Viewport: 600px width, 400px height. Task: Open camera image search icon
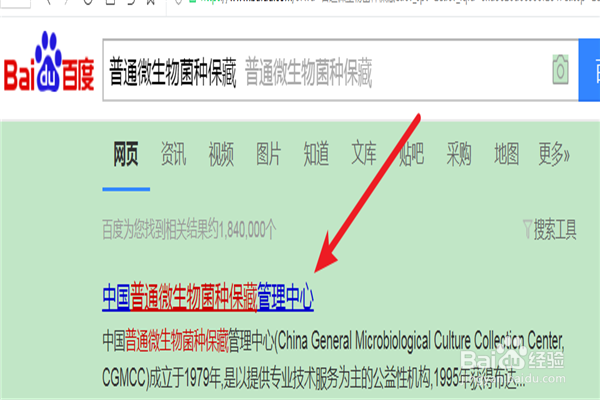[x=560, y=70]
